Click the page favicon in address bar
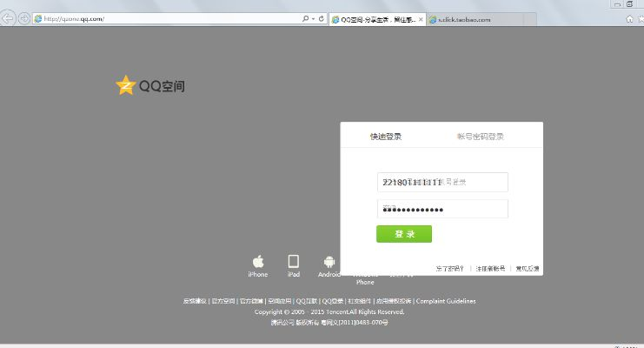Image resolution: width=644 pixels, height=348 pixels. point(37,18)
